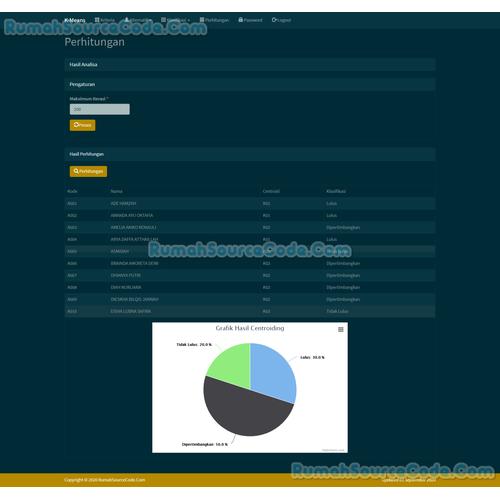The height and width of the screenshot is (500, 500).
Task: Click the orange Perhitungan button
Action: coord(88,171)
